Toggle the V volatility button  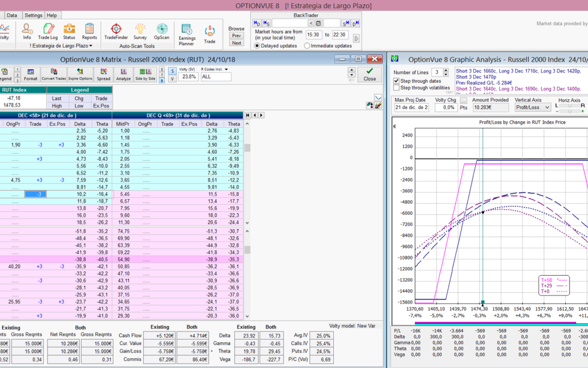point(172,79)
